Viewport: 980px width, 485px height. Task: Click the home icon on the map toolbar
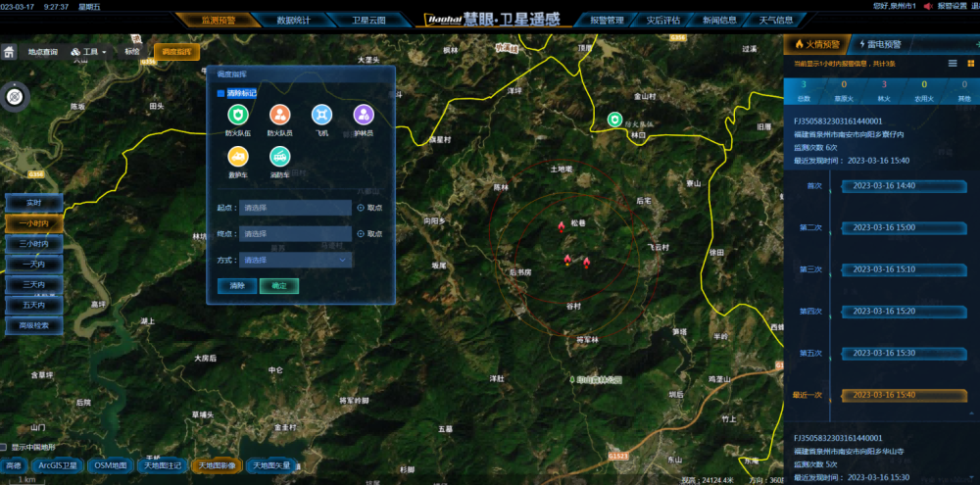9,52
